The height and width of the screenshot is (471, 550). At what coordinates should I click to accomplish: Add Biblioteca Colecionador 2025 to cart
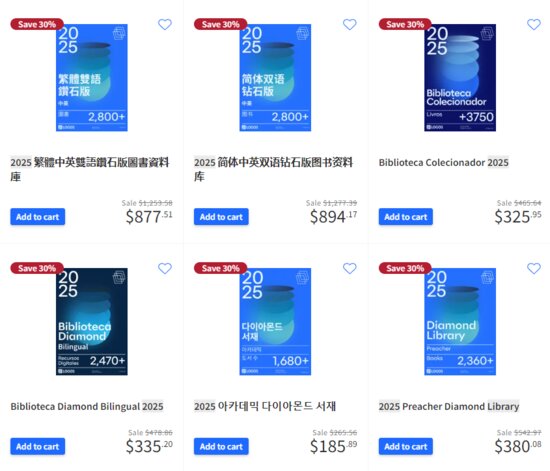point(405,217)
